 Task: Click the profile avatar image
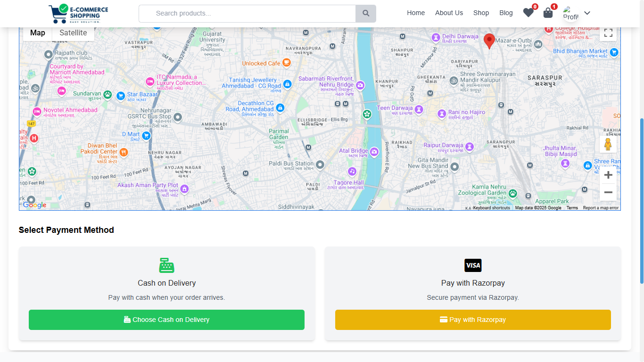tap(571, 14)
